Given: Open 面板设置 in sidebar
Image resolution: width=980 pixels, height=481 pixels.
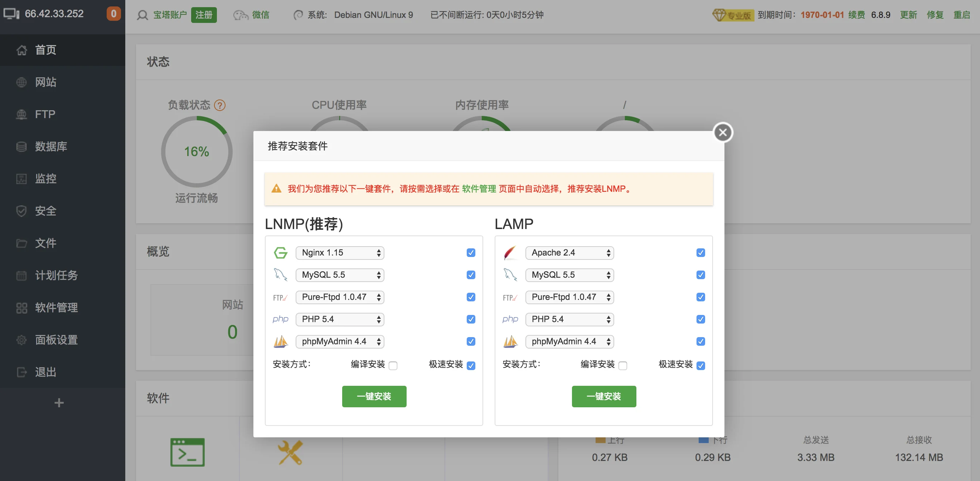Looking at the screenshot, I should pyautogui.click(x=62, y=340).
